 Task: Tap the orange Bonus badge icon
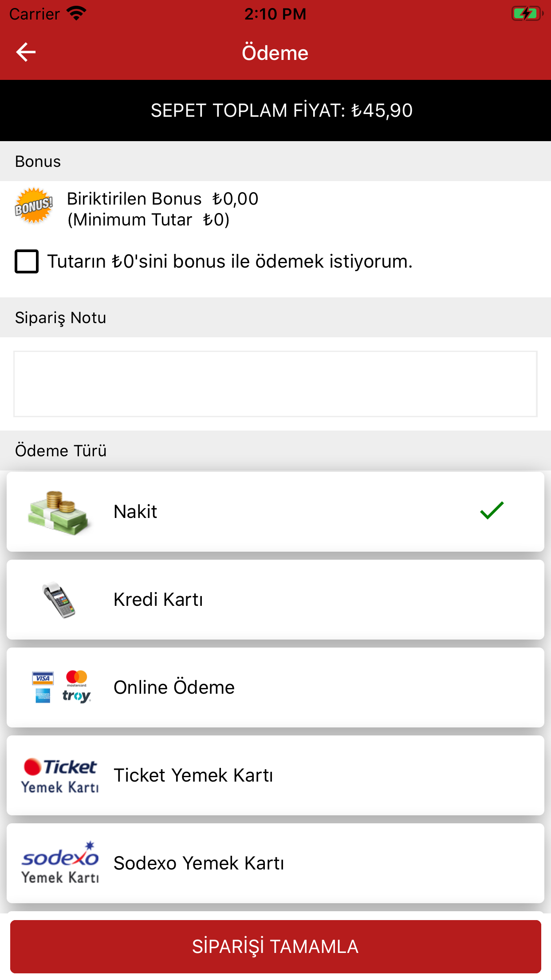(x=34, y=205)
